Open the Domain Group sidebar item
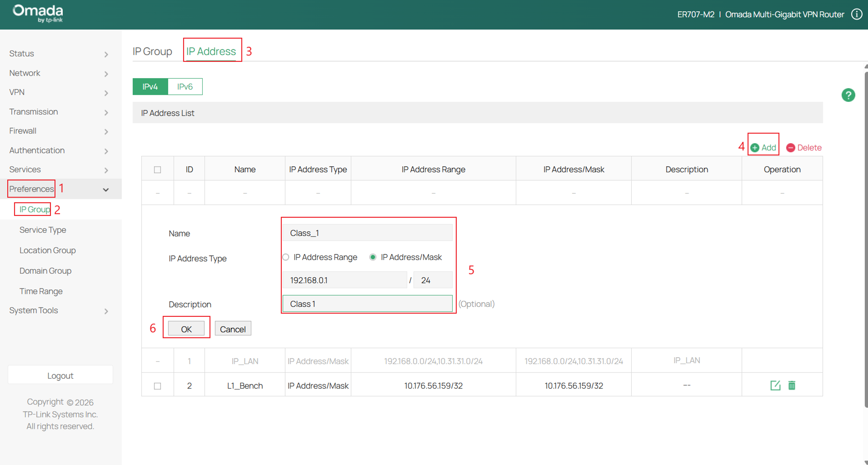Image resolution: width=868 pixels, height=465 pixels. pyautogui.click(x=45, y=271)
